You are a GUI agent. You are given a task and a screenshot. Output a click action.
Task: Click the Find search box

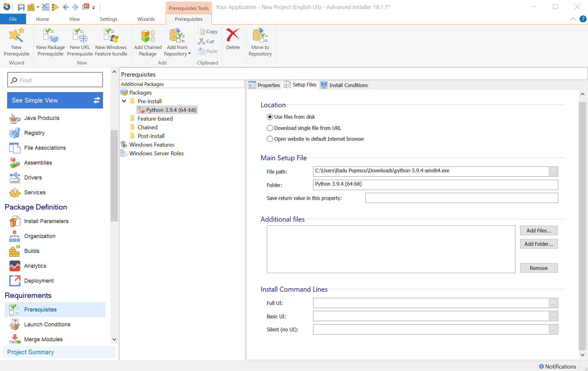click(x=55, y=80)
